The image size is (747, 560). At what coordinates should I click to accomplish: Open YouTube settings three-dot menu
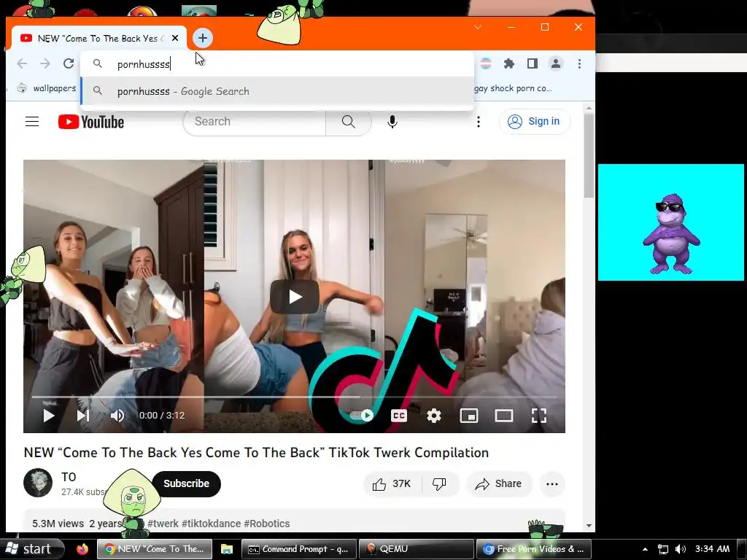pyautogui.click(x=479, y=122)
